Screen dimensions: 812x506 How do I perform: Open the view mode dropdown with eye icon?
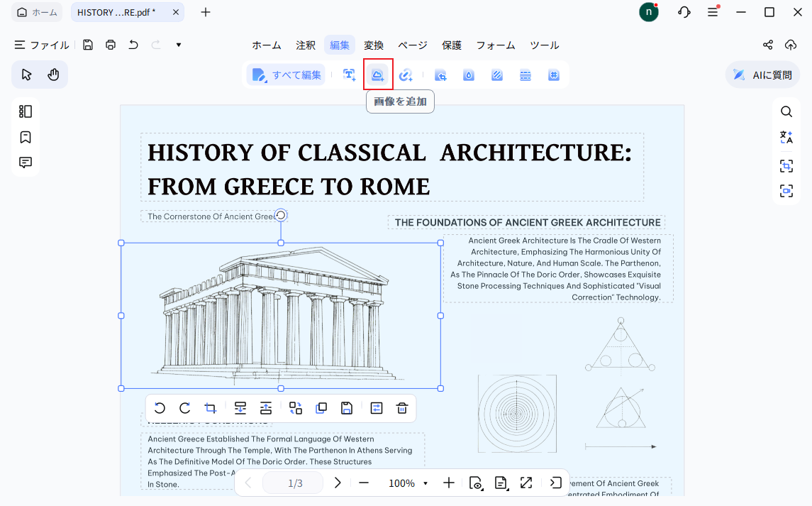pyautogui.click(x=476, y=483)
